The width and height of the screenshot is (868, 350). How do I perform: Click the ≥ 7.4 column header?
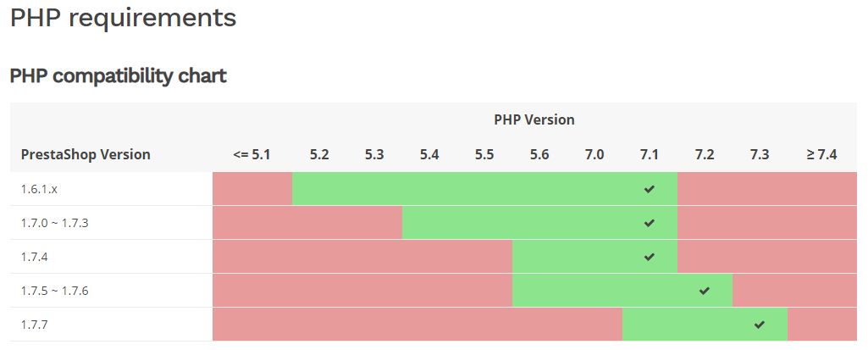[x=821, y=154]
